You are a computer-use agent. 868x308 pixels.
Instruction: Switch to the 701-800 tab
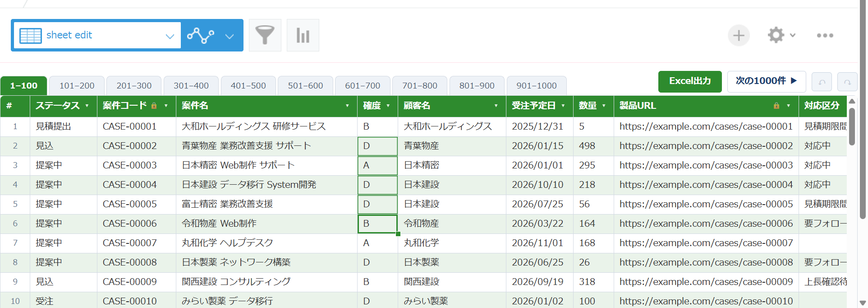[x=420, y=86]
